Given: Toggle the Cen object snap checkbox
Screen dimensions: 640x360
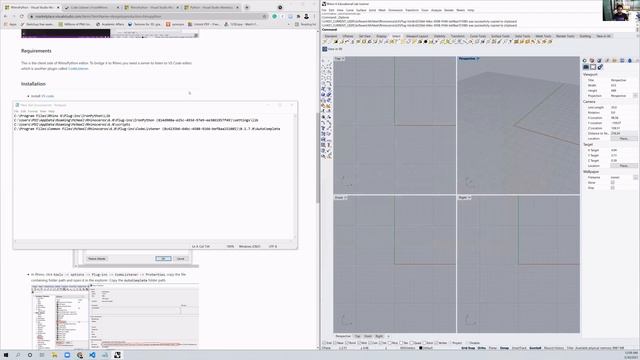Looking at the screenshot, I should (x=371, y=343).
